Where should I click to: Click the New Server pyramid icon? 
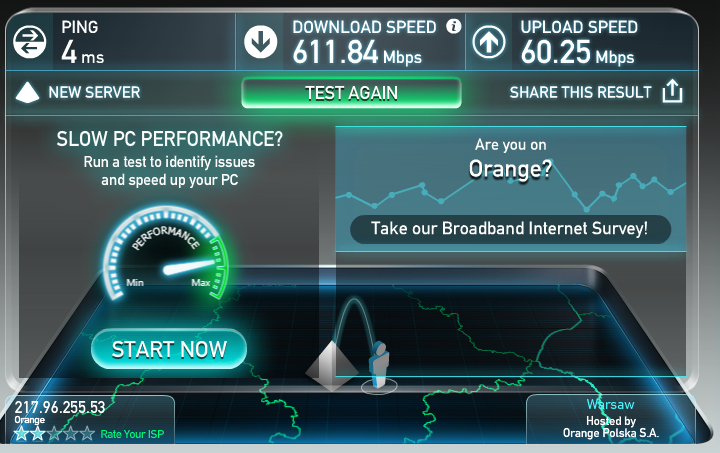pyautogui.click(x=28, y=93)
